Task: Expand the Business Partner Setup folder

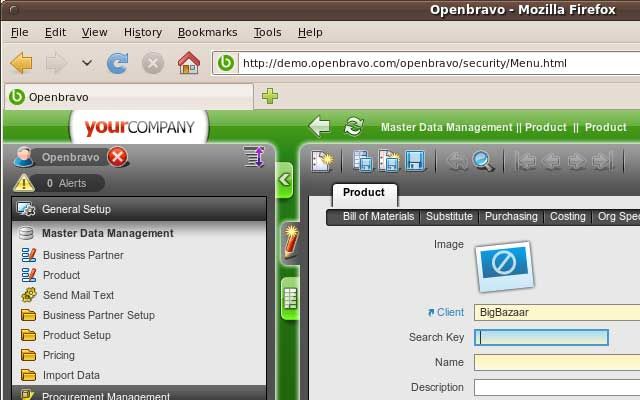Action: coord(99,315)
